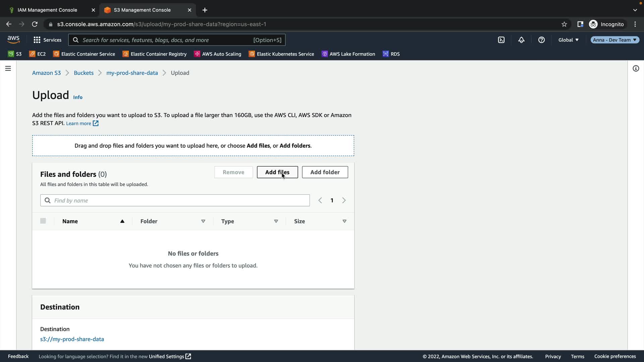The height and width of the screenshot is (362, 644).
Task: Click the help question mark icon
Action: click(541, 40)
